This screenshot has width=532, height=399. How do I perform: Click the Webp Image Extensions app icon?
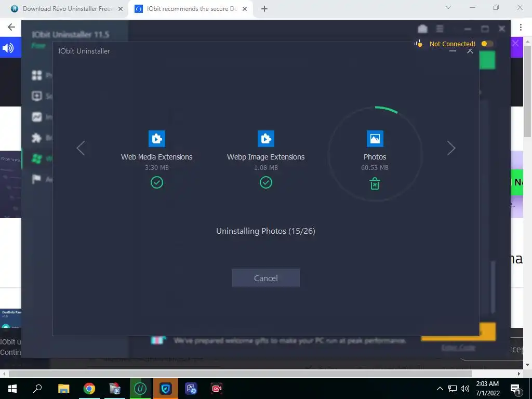point(265,138)
